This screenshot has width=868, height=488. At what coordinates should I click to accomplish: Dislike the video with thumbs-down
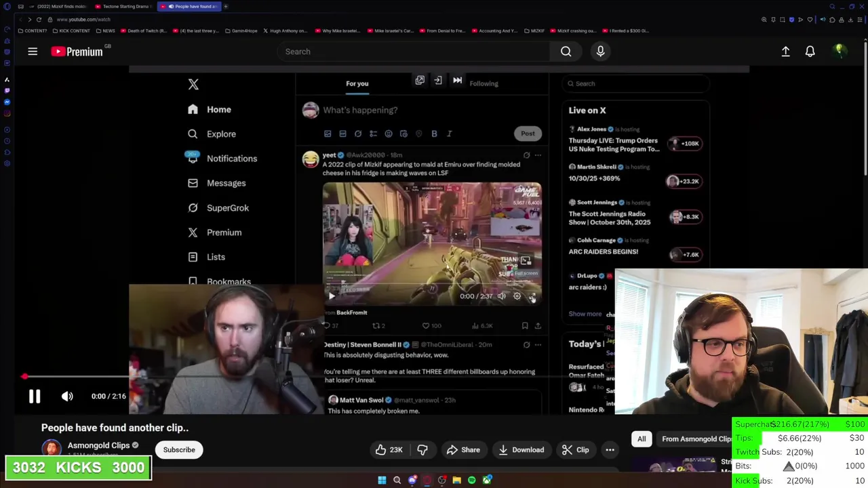[x=422, y=450]
